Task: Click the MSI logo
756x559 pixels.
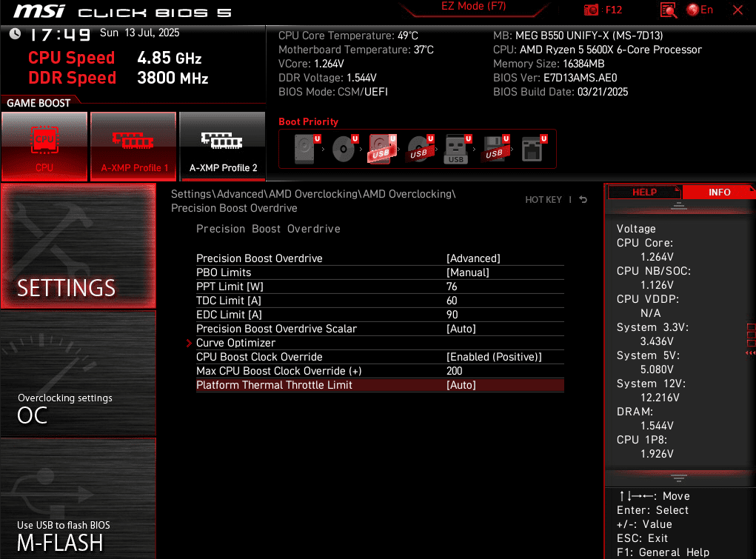Action: point(39,11)
